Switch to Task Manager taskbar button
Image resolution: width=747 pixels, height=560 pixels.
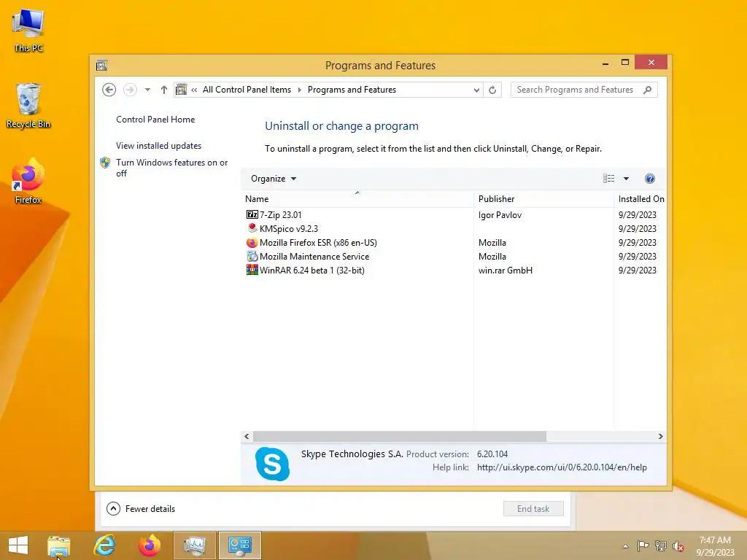195,545
